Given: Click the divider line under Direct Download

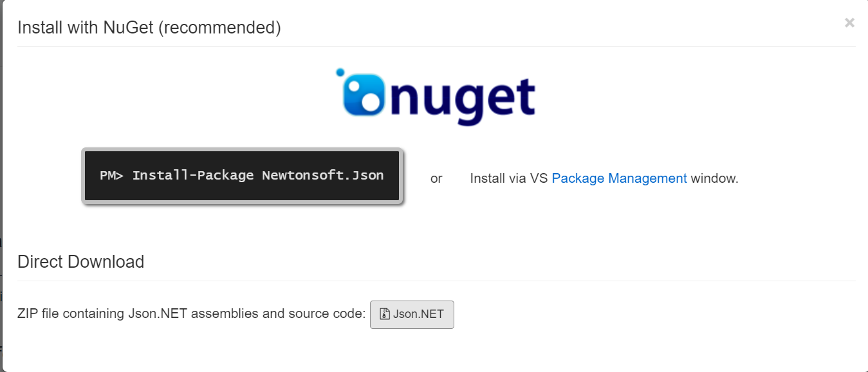Looking at the screenshot, I should pyautogui.click(x=436, y=281).
